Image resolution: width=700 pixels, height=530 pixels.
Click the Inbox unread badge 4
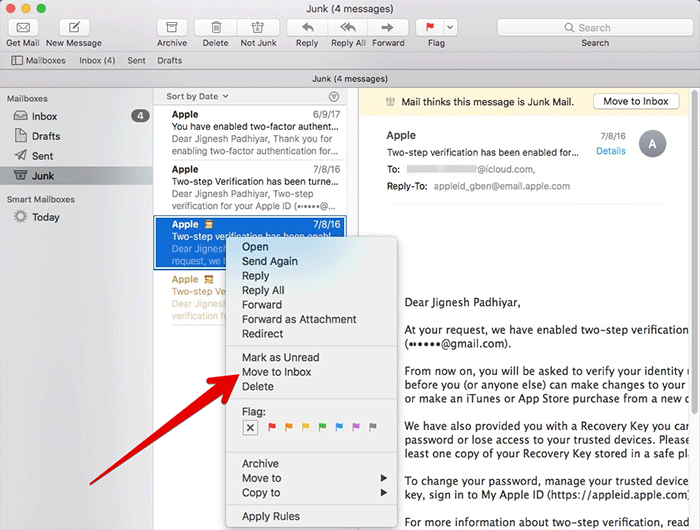pos(140,116)
